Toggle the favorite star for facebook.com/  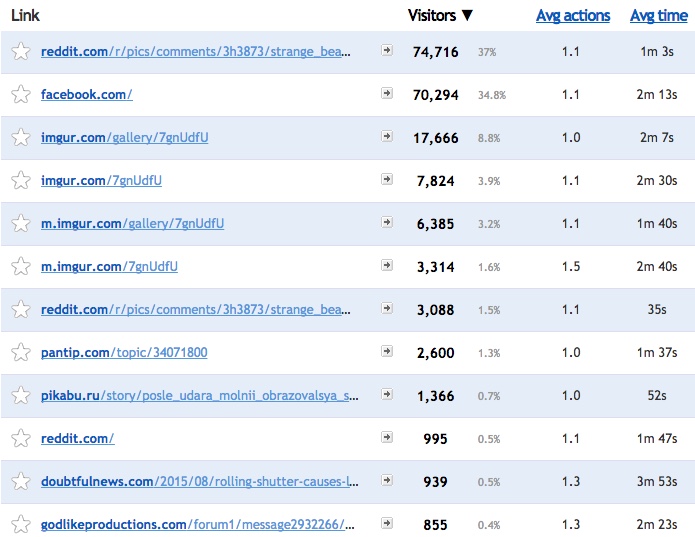point(21,94)
